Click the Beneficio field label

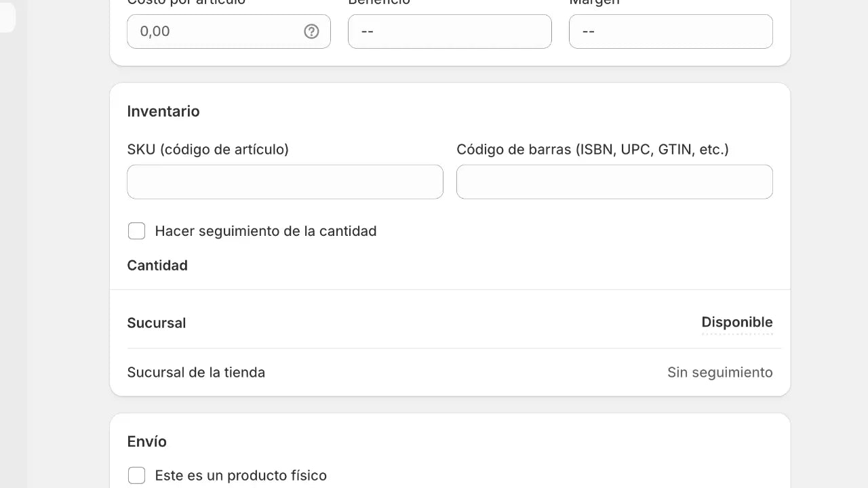coord(379,3)
